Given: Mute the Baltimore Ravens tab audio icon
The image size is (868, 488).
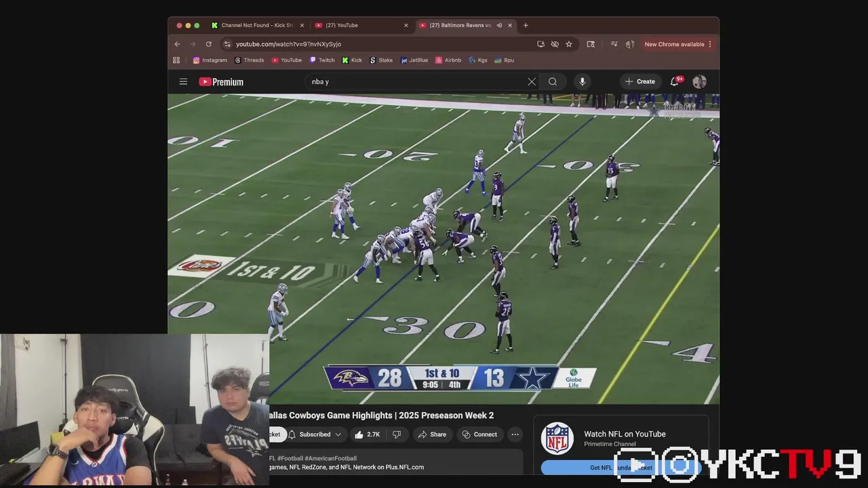Looking at the screenshot, I should 499,25.
